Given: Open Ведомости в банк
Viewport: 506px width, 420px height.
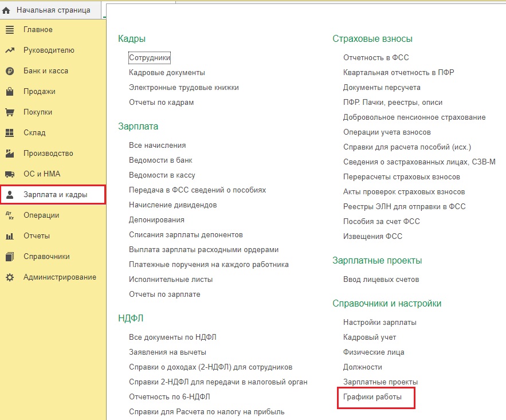Looking at the screenshot, I should point(160,160).
